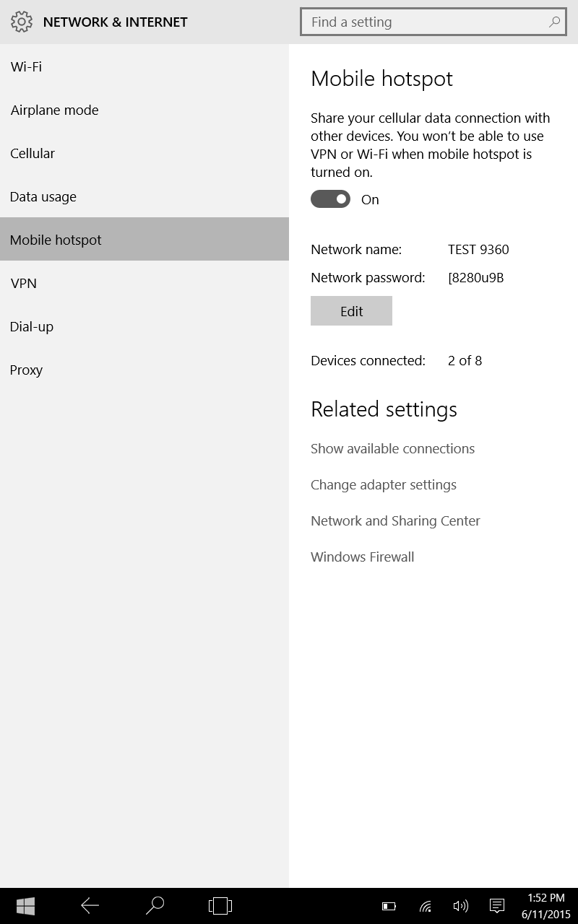Focus the Find a setting field

(x=433, y=22)
